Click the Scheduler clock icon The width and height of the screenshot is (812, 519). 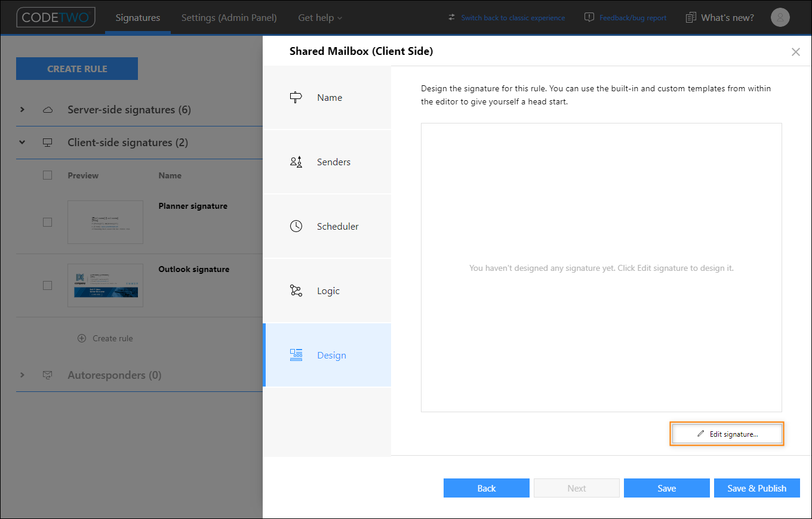[296, 226]
